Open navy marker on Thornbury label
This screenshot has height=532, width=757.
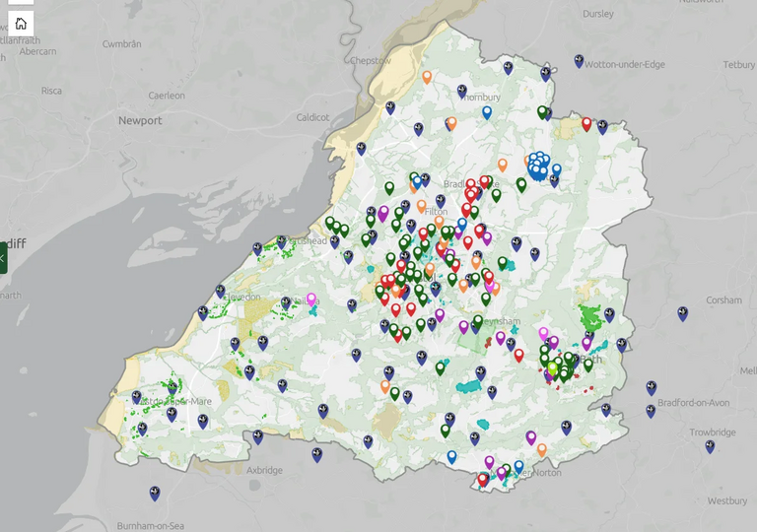tap(462, 92)
